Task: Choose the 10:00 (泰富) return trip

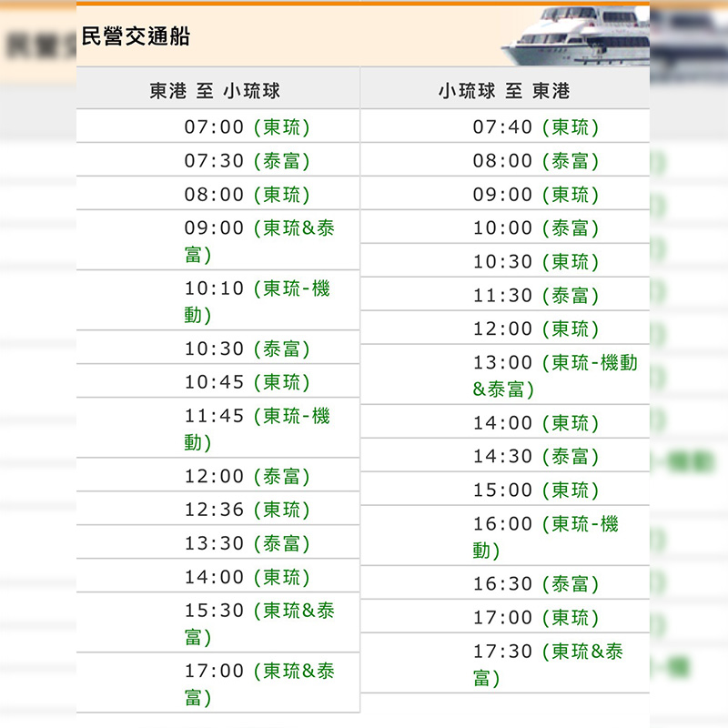Action: click(535, 228)
